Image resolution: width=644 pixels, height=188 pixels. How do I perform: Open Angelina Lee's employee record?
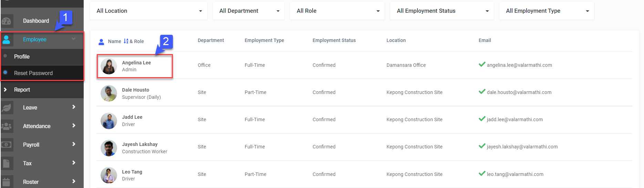click(136, 63)
